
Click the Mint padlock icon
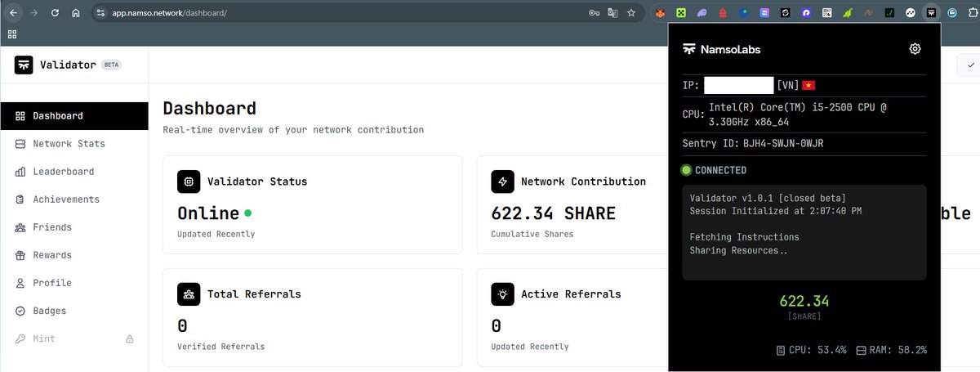[129, 338]
